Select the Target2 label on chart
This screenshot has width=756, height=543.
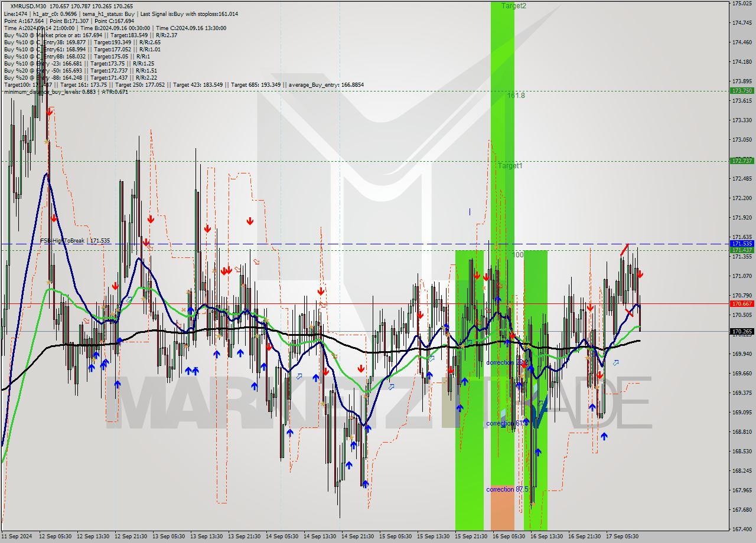point(514,5)
